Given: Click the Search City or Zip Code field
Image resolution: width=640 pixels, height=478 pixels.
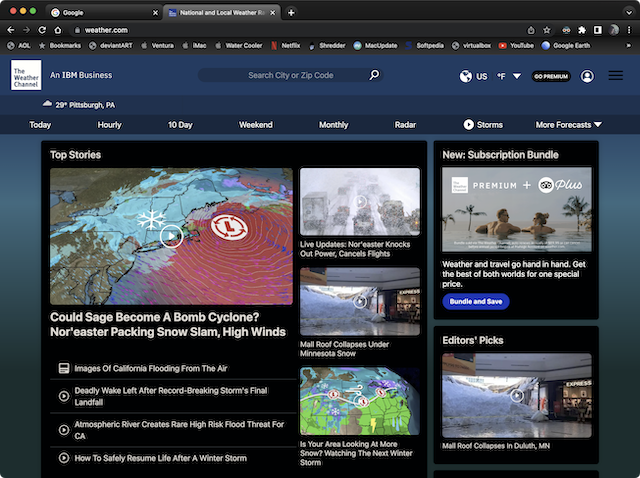Looking at the screenshot, I should pos(291,75).
